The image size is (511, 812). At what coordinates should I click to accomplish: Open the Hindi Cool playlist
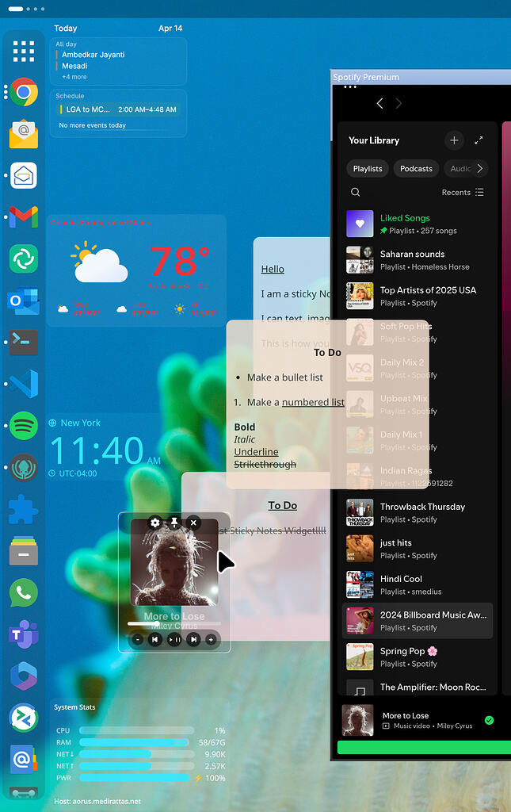tap(418, 584)
